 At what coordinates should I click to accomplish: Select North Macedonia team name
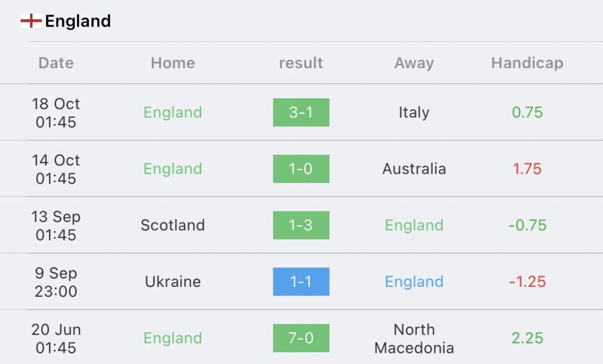(x=414, y=339)
